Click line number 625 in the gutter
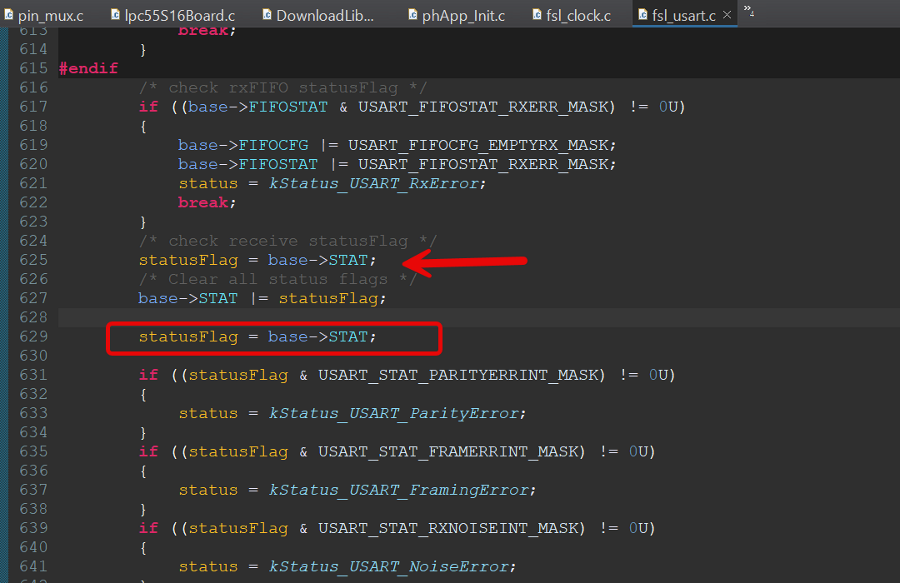This screenshot has height=583, width=900. [x=33, y=260]
